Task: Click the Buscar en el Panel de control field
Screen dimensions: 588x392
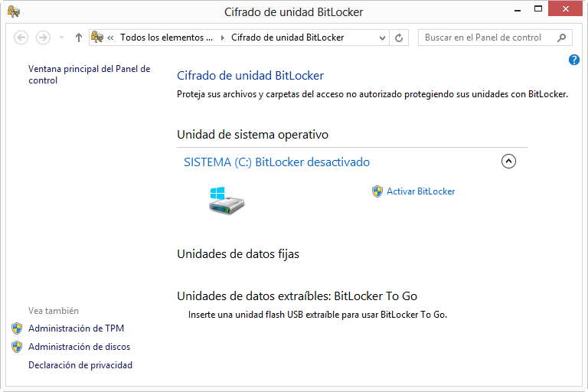Action: (x=486, y=38)
